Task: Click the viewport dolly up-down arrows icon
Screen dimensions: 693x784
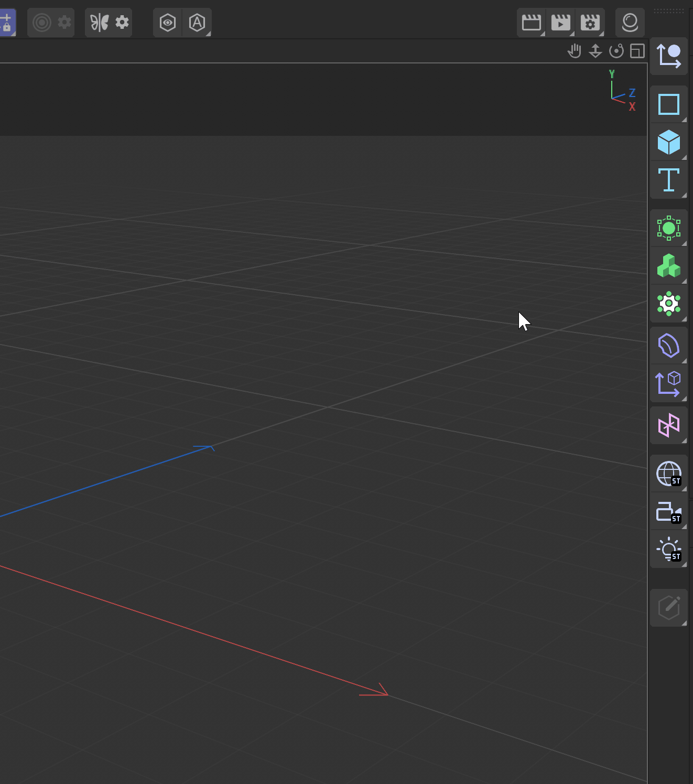Action: pos(595,51)
